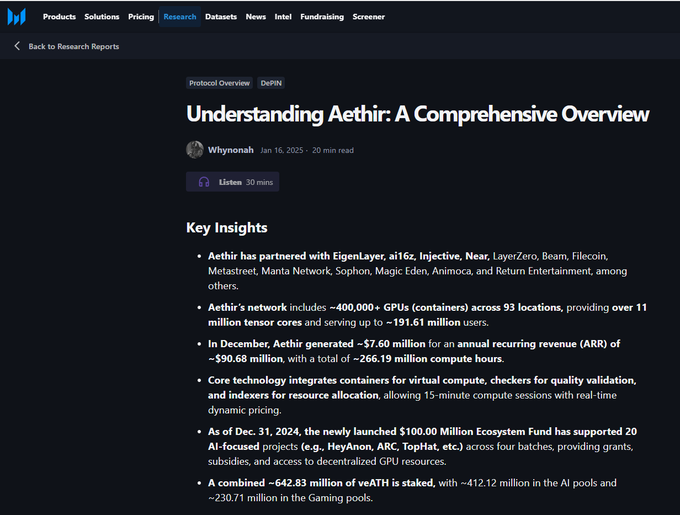The height and width of the screenshot is (515, 680).
Task: Click the article title Understanding Aethir
Action: (x=418, y=114)
